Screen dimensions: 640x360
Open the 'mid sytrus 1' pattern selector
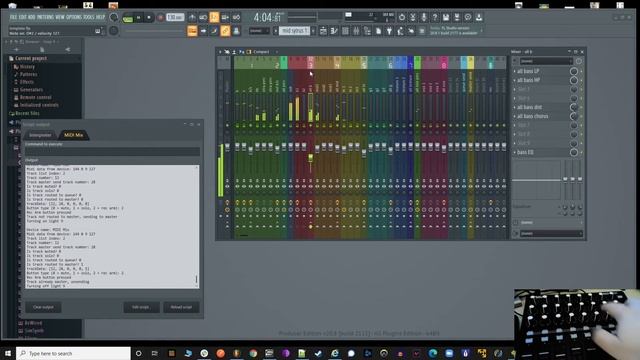click(x=295, y=31)
